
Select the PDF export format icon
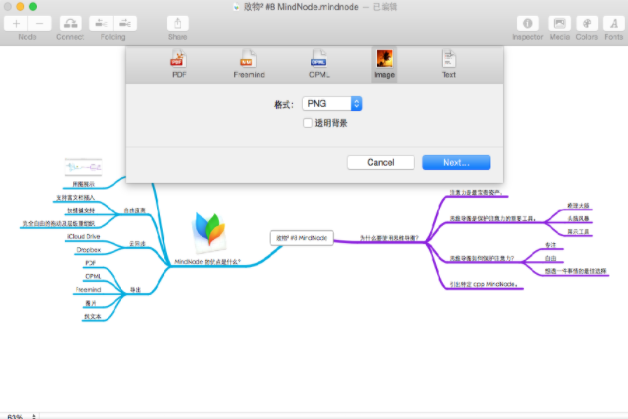tap(179, 64)
